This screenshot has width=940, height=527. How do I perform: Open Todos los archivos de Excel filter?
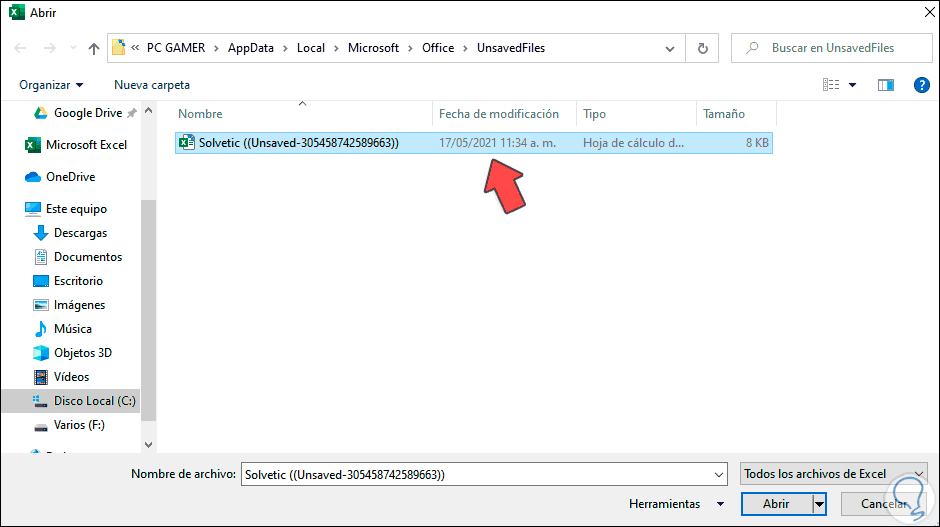pyautogui.click(x=833, y=474)
